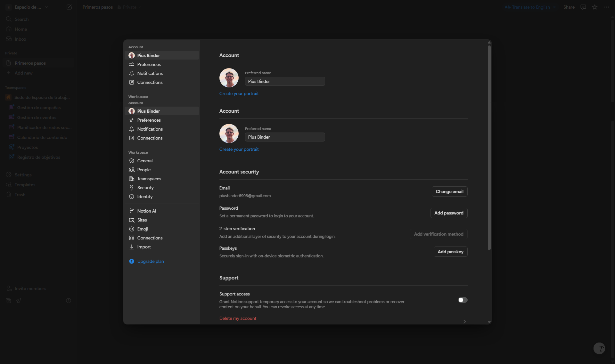Select second Connections item under Workspace Account
This screenshot has width=615, height=364.
click(162, 138)
